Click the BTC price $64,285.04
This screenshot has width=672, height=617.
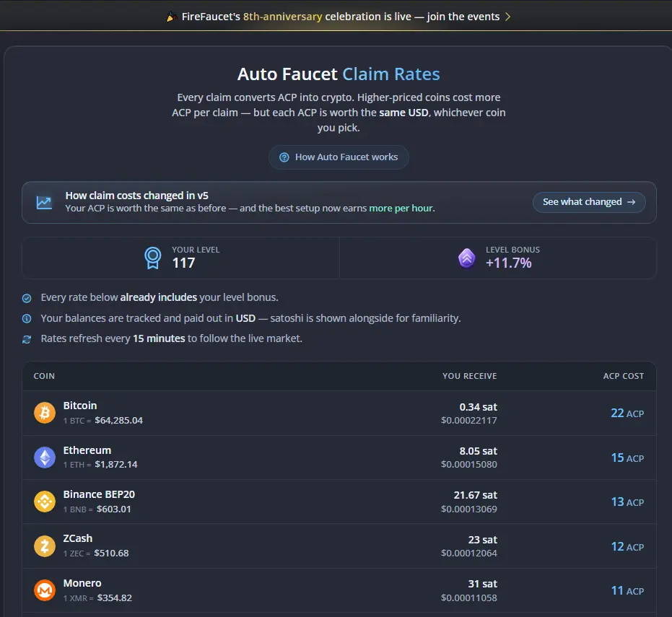pos(118,420)
